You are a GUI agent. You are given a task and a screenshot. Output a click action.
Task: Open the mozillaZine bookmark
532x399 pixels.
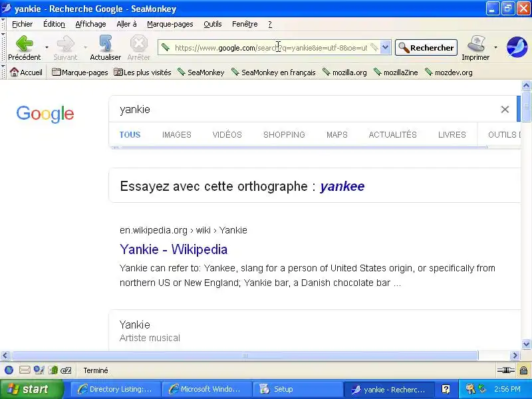point(396,72)
